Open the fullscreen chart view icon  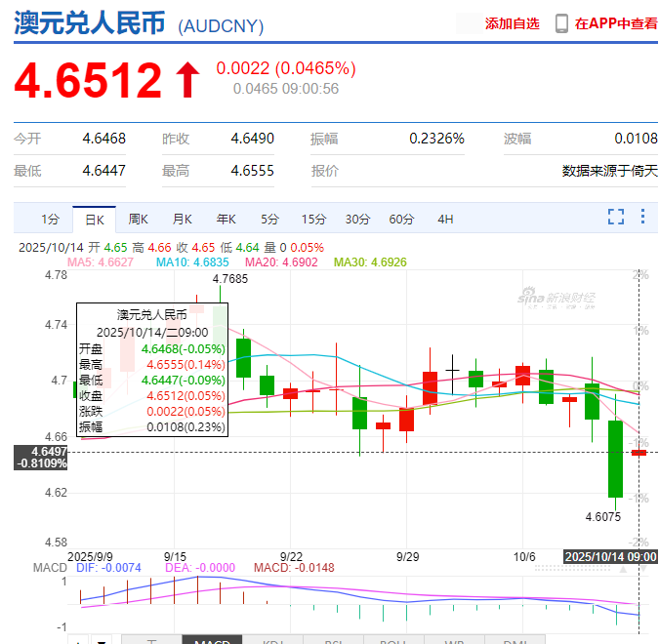(x=616, y=217)
